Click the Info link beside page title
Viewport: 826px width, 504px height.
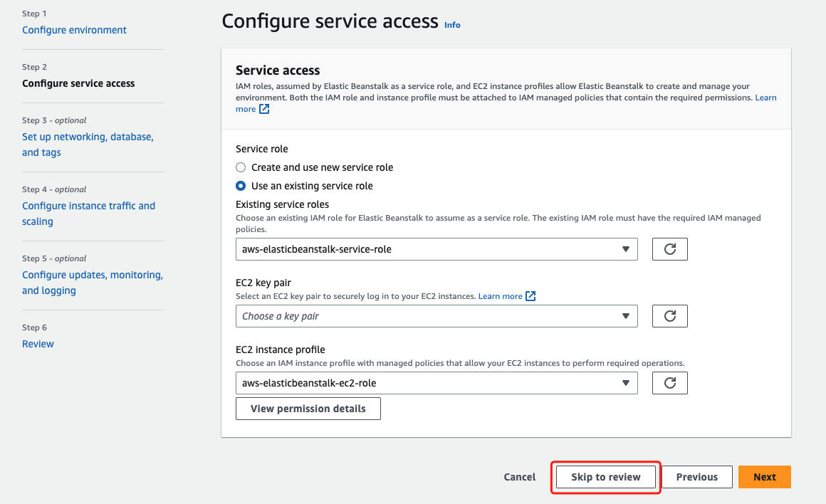(452, 25)
